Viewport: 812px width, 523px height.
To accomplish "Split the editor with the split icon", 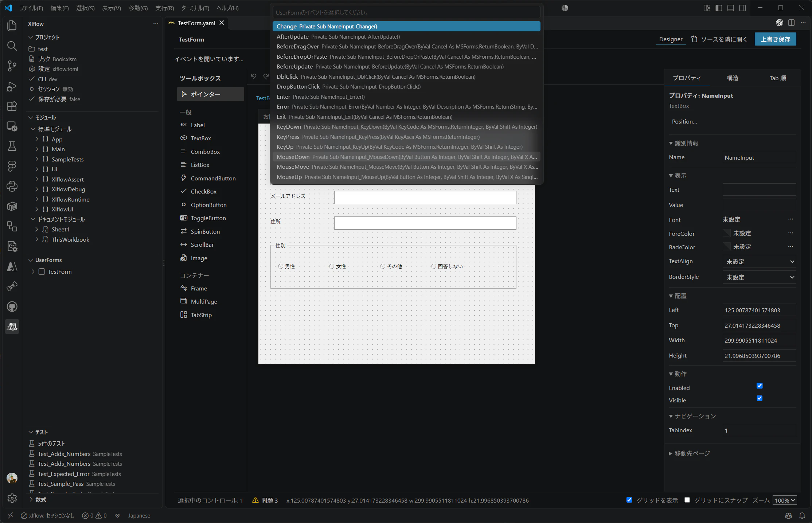I will point(791,23).
